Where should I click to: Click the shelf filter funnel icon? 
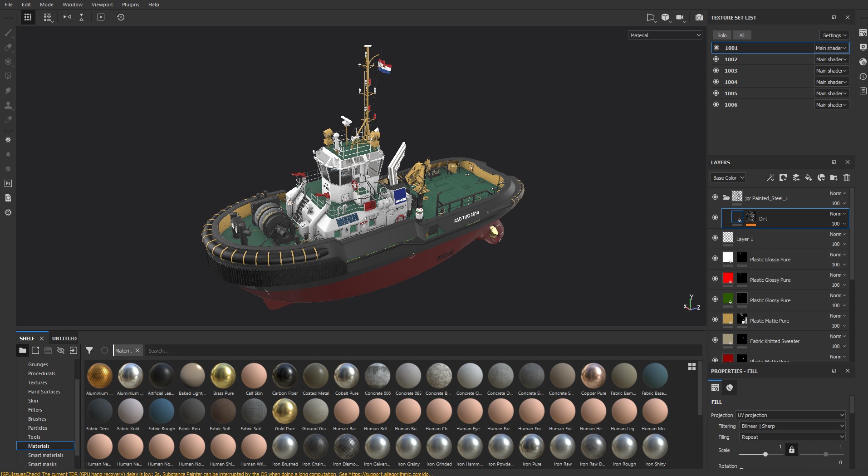(89, 350)
